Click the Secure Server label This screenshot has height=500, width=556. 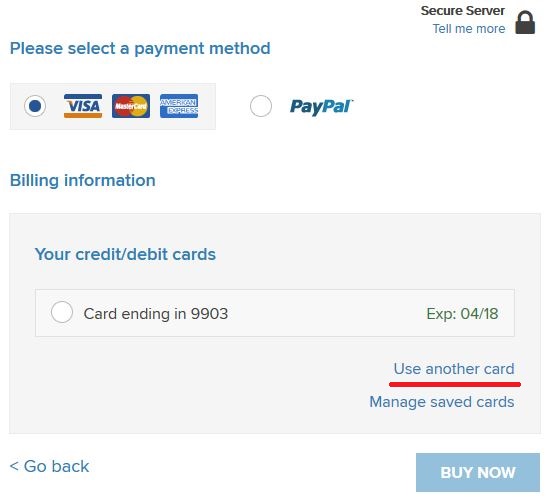click(463, 11)
